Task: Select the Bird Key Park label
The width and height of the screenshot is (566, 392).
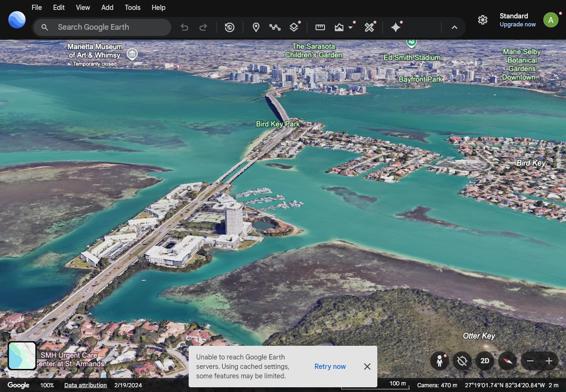Action: click(278, 124)
